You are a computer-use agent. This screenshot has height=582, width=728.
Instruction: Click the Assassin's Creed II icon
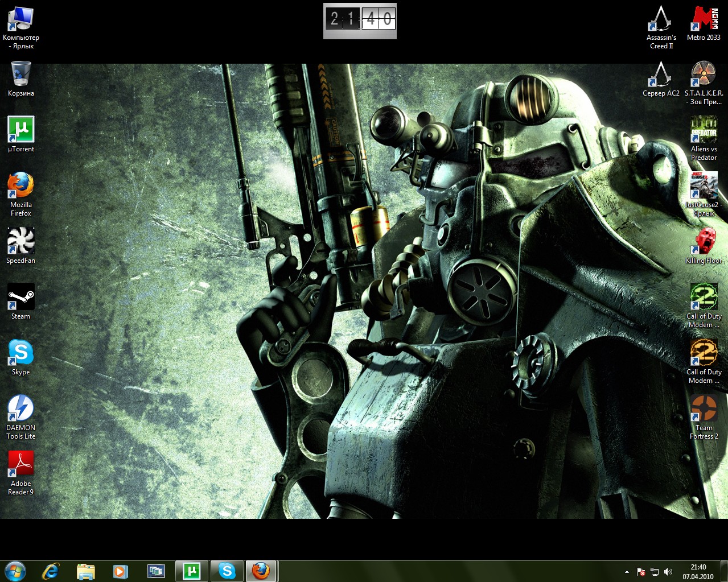pos(661,19)
